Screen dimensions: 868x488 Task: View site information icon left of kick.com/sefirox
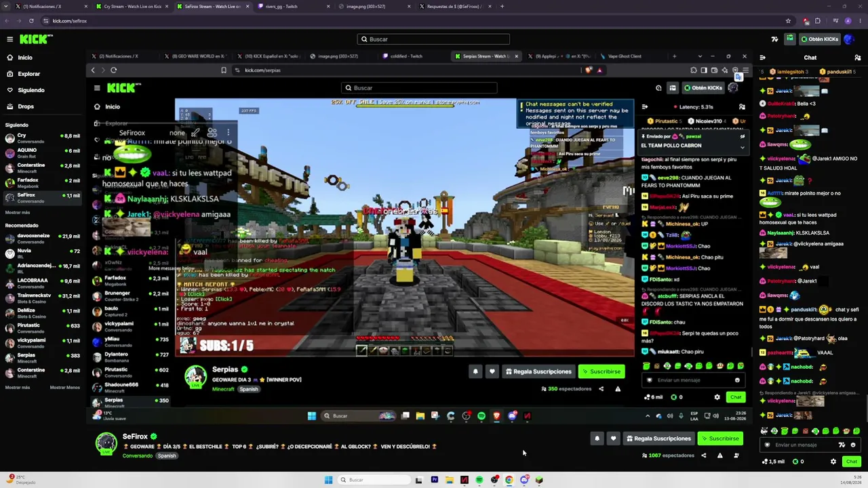coord(47,21)
